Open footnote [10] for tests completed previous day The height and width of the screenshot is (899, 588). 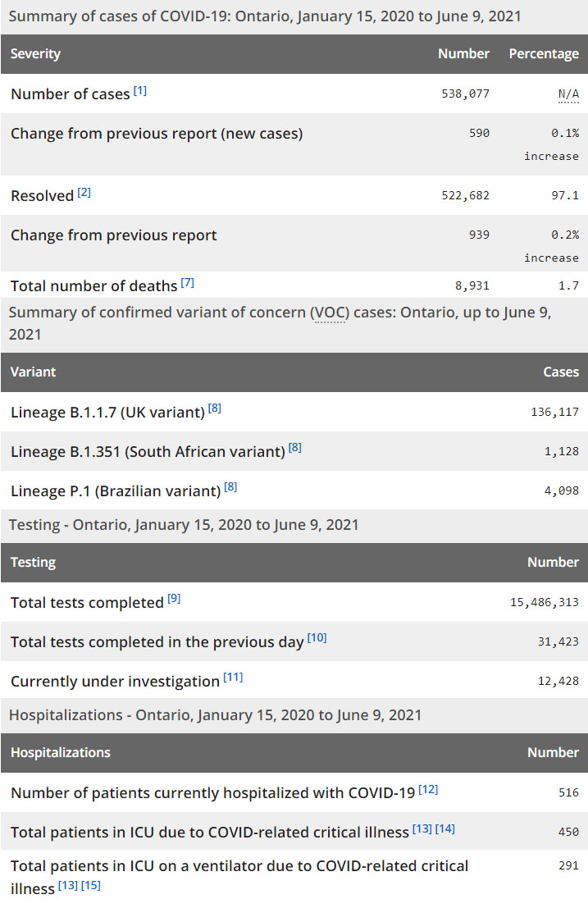point(317,638)
